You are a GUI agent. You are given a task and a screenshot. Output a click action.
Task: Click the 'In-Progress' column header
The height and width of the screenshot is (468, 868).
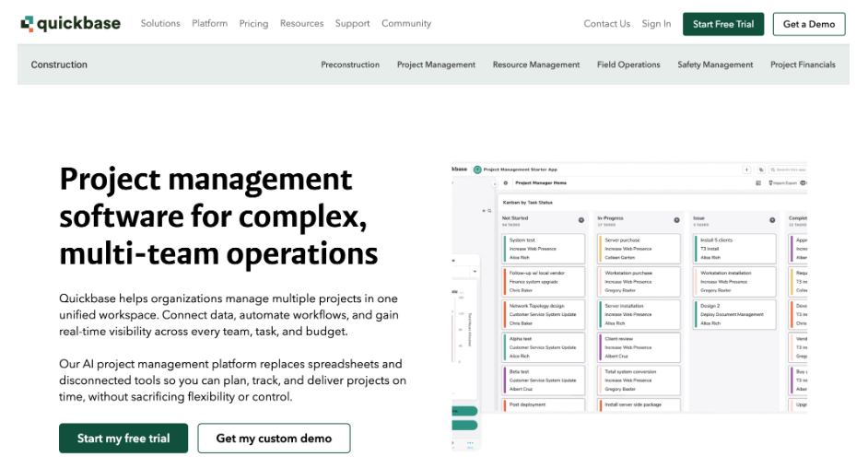tap(610, 218)
